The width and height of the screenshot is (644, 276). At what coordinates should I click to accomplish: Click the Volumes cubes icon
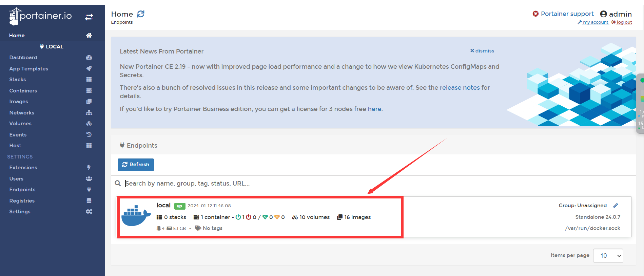[x=89, y=123]
